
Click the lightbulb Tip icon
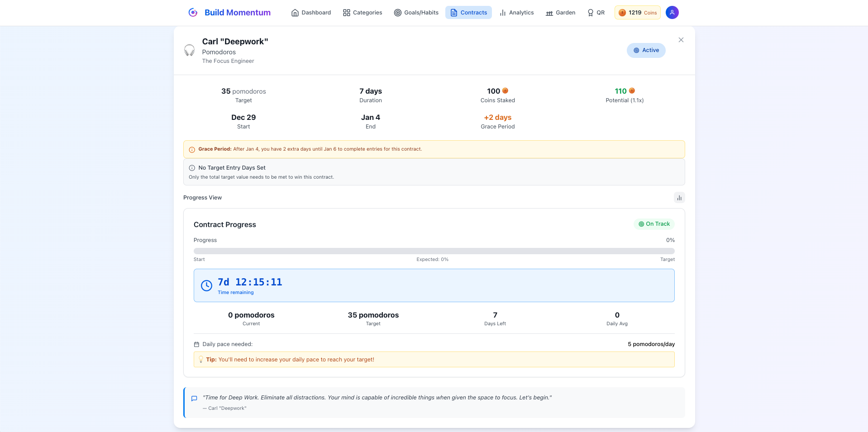click(200, 360)
